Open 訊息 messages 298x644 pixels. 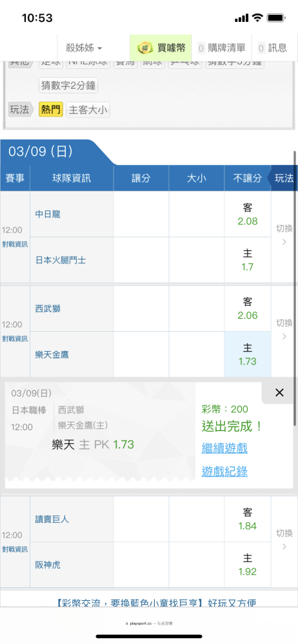[272, 48]
